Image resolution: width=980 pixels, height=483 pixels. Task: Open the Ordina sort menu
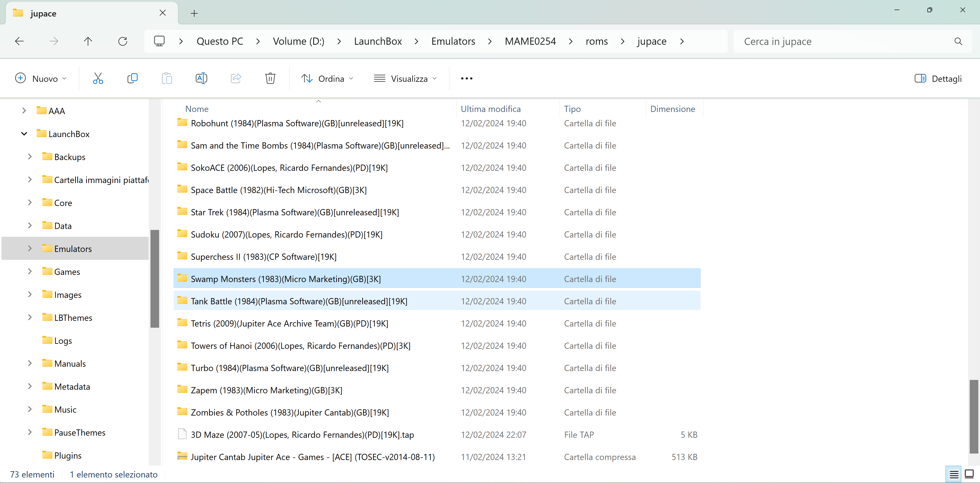(x=327, y=78)
